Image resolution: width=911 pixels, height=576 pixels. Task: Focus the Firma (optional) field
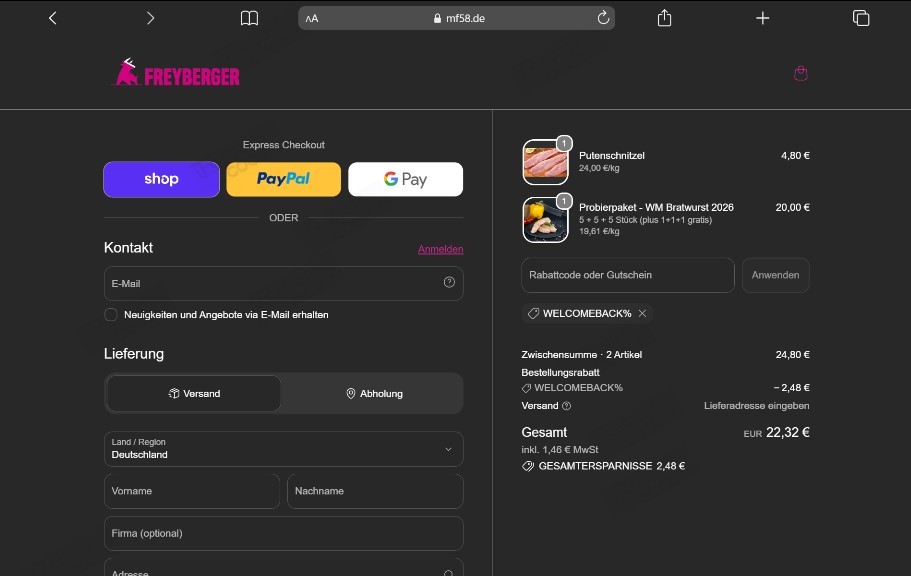284,534
